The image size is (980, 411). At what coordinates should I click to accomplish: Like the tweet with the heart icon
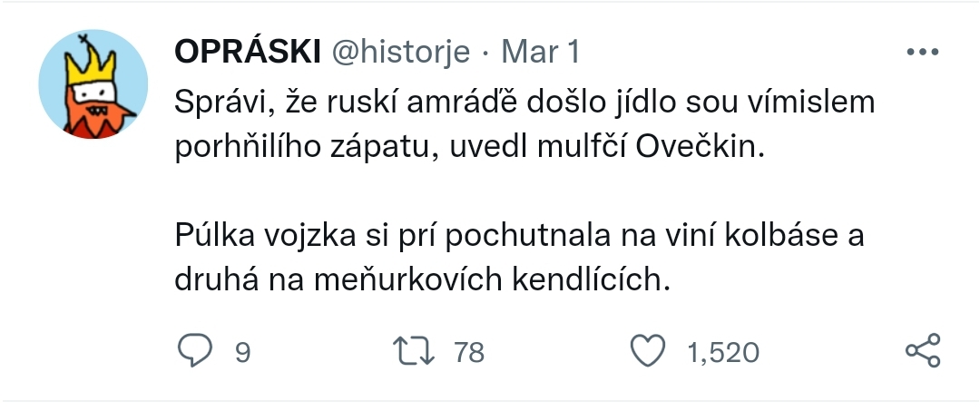tap(647, 351)
